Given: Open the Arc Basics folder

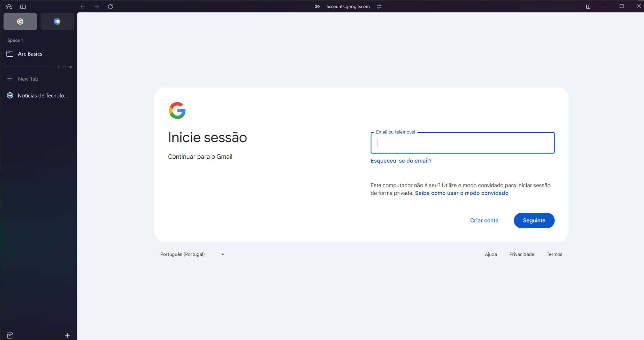Looking at the screenshot, I should click(30, 54).
